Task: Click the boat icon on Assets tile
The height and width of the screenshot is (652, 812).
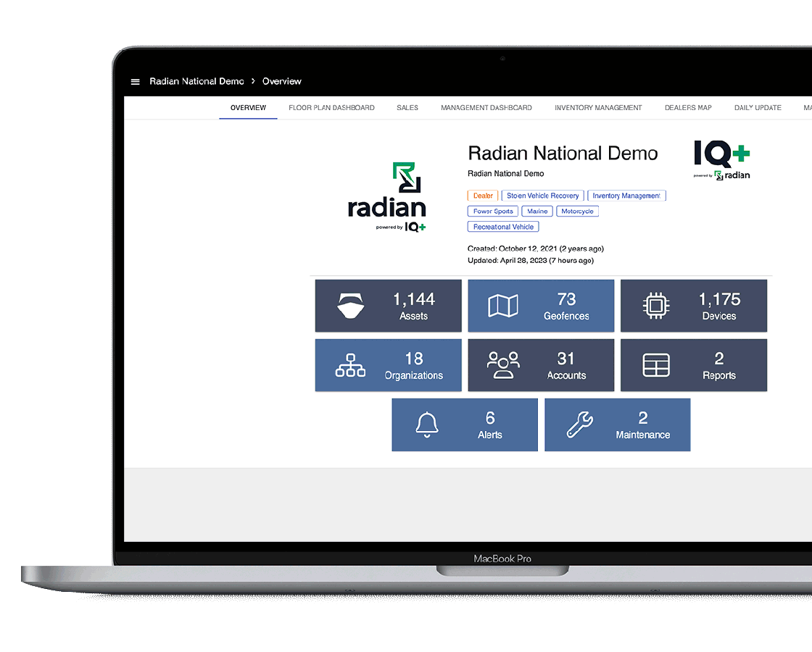Action: click(x=350, y=306)
